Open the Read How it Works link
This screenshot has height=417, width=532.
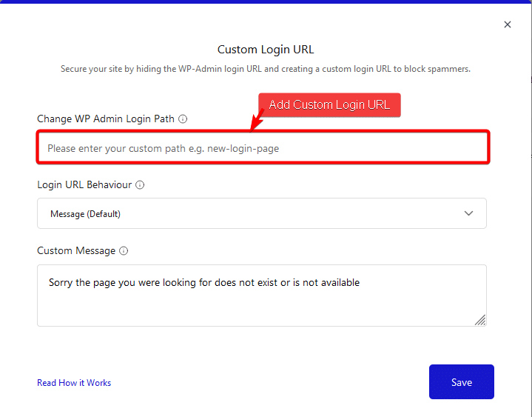pos(74,383)
